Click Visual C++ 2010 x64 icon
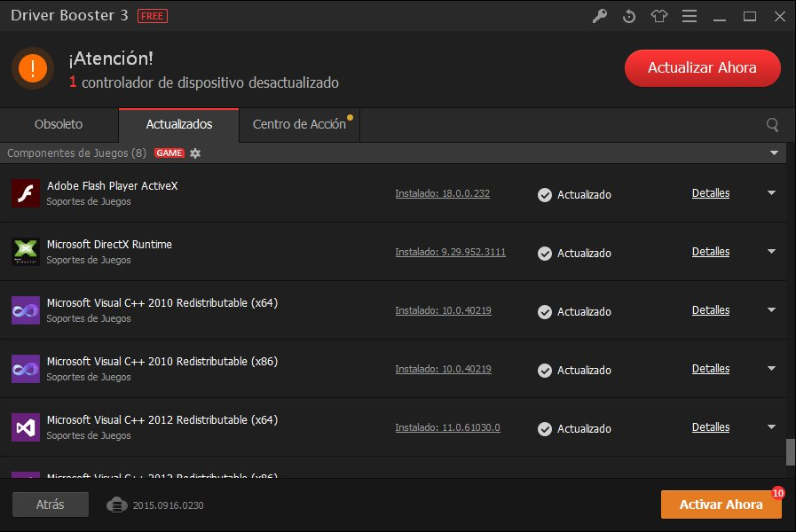 click(x=26, y=310)
